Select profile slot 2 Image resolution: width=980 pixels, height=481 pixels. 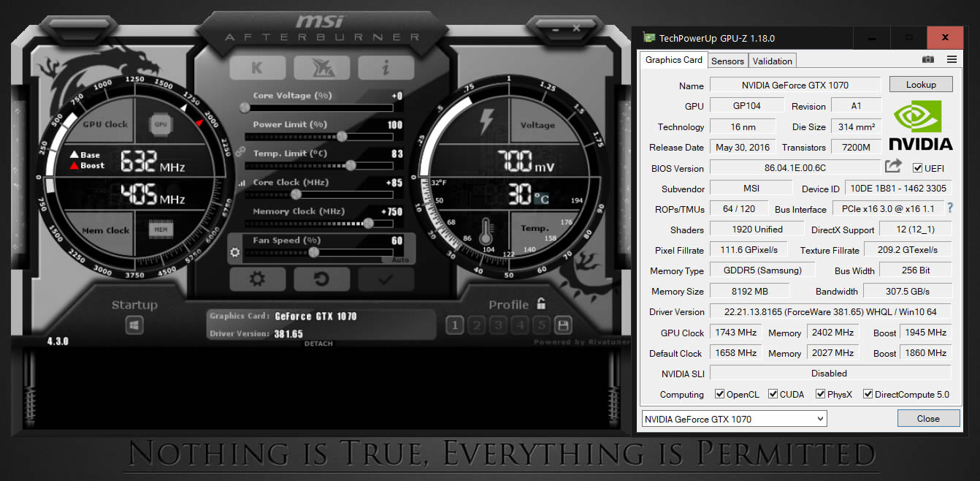pos(476,325)
